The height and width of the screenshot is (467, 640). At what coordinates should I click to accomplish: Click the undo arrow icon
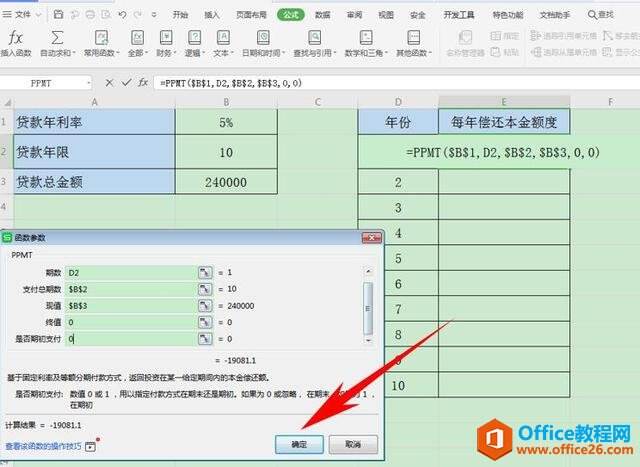122,15
